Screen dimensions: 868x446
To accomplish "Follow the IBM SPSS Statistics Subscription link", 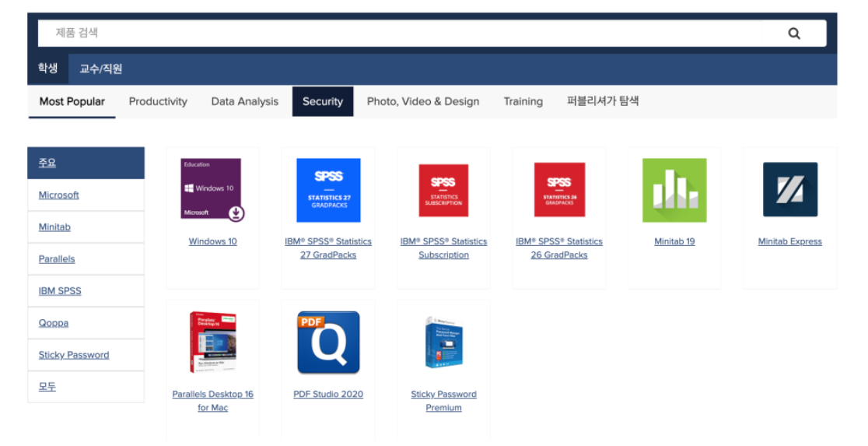I will 443,248.
